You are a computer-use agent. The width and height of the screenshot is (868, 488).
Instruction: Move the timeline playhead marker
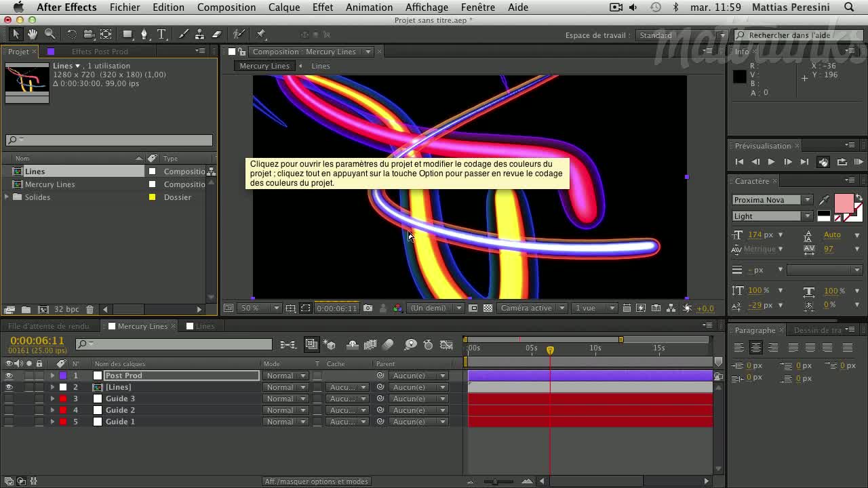(x=550, y=350)
